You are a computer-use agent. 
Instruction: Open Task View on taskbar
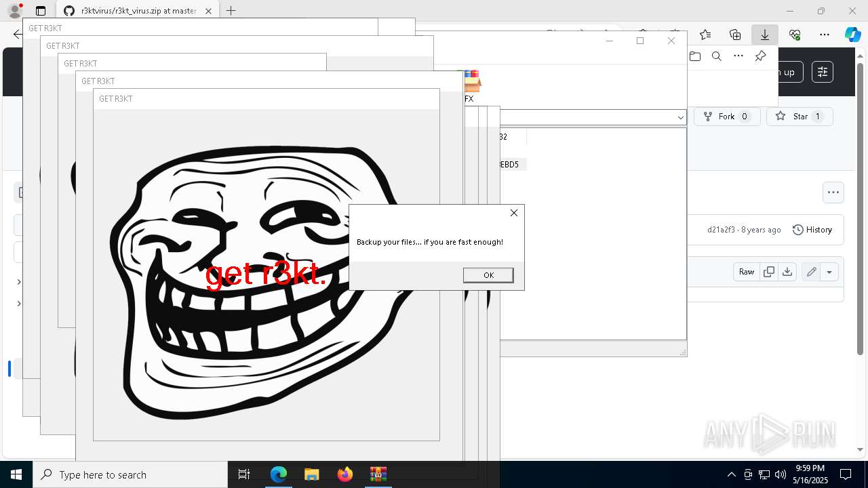[x=244, y=474]
